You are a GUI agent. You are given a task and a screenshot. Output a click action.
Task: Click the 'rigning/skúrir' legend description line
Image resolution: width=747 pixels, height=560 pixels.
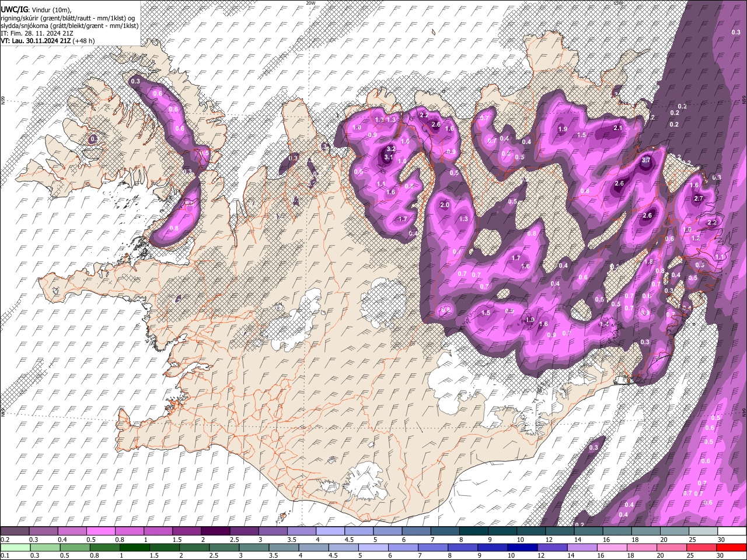[x=67, y=18]
